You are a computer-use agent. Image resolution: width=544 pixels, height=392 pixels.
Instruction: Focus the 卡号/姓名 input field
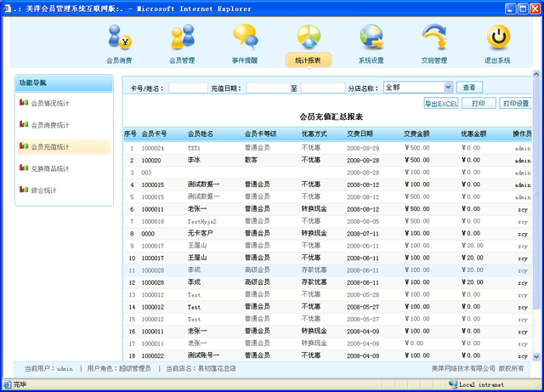pos(189,88)
